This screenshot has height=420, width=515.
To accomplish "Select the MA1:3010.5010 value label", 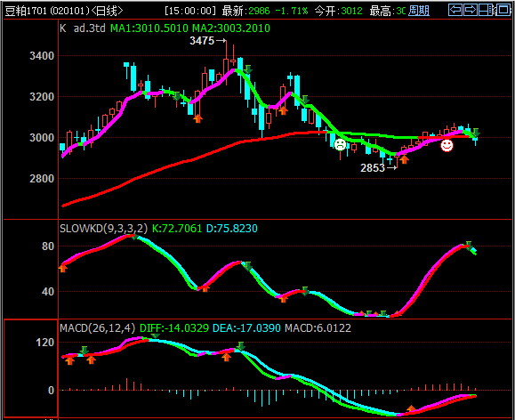I will (149, 28).
